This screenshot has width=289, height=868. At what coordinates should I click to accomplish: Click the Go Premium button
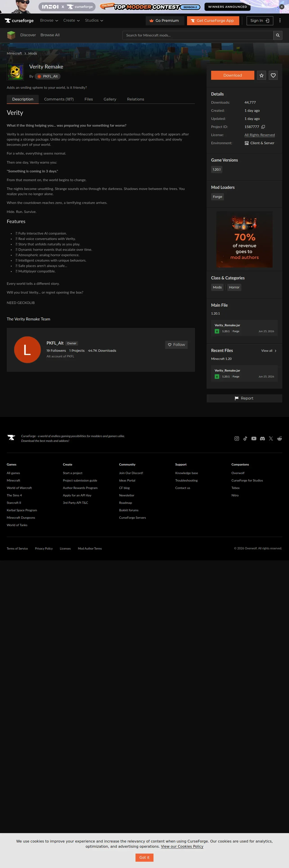165,21
